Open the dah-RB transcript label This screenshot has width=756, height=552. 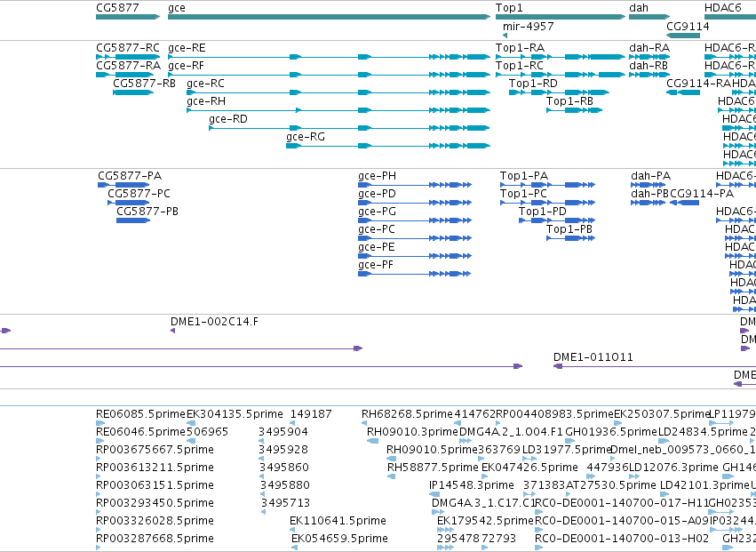[x=649, y=66]
